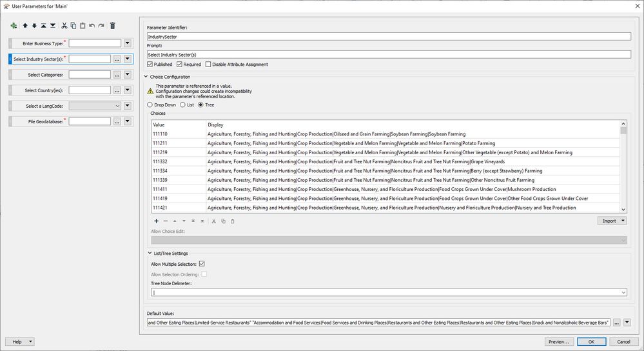Screen dimensions: 644x351
Task: Select the Drop Down radio option
Action: [150, 105]
